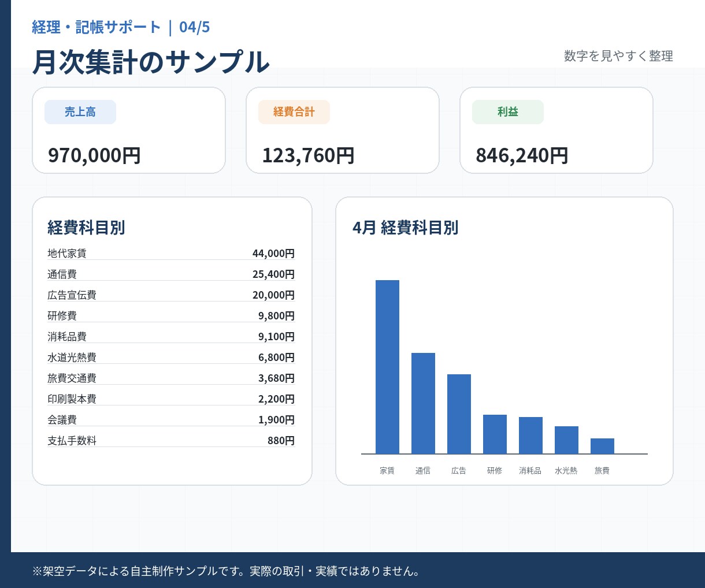Click the 広告 axis label

click(459, 471)
